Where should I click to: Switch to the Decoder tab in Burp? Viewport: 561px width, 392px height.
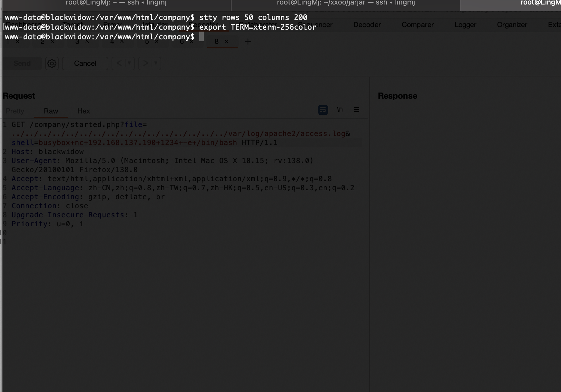tap(367, 25)
